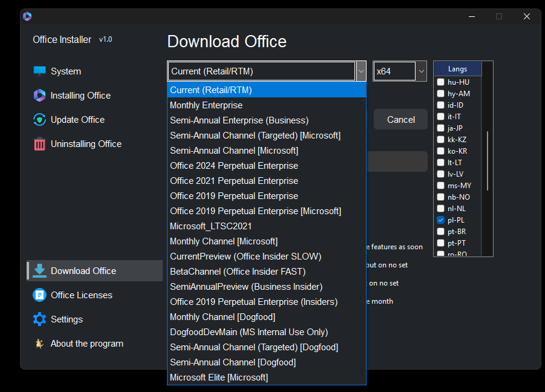This screenshot has width=545, height=392.
Task: Choose Semi-Annual Channel (Targeted) [Dogfood]
Action: pyautogui.click(x=267, y=347)
